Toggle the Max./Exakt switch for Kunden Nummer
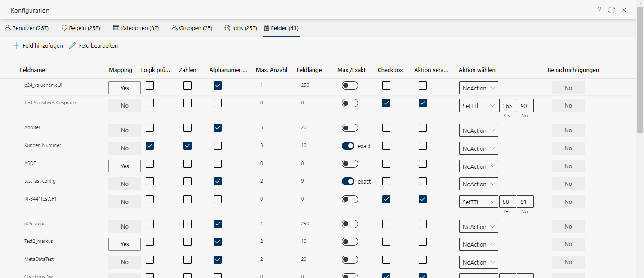The image size is (644, 278). click(x=349, y=146)
